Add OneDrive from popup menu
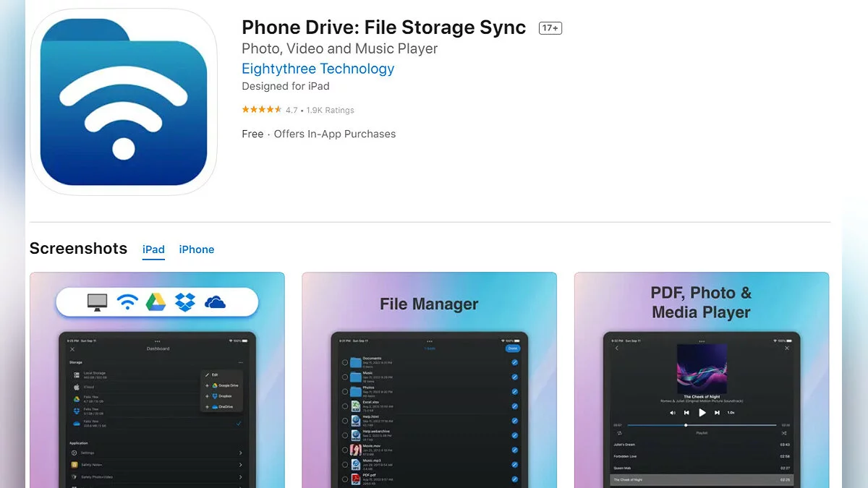This screenshot has width=868, height=488. click(221, 407)
